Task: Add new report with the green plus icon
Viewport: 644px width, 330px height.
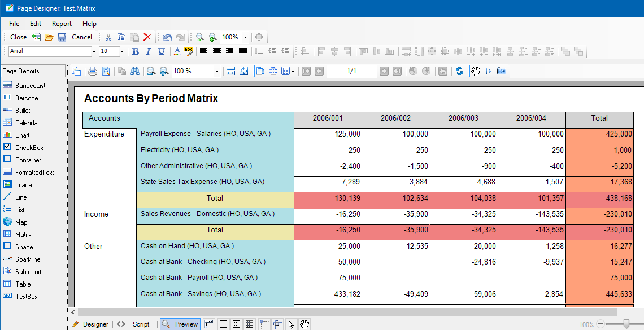Action: coord(36,37)
